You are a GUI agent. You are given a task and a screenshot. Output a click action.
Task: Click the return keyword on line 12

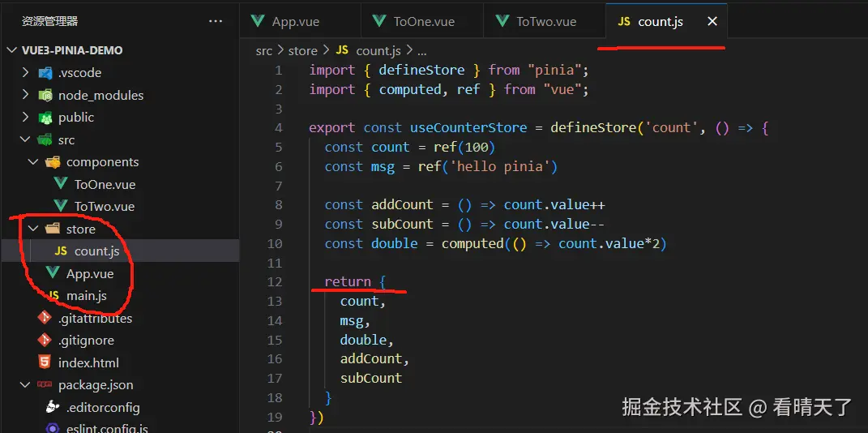click(348, 282)
